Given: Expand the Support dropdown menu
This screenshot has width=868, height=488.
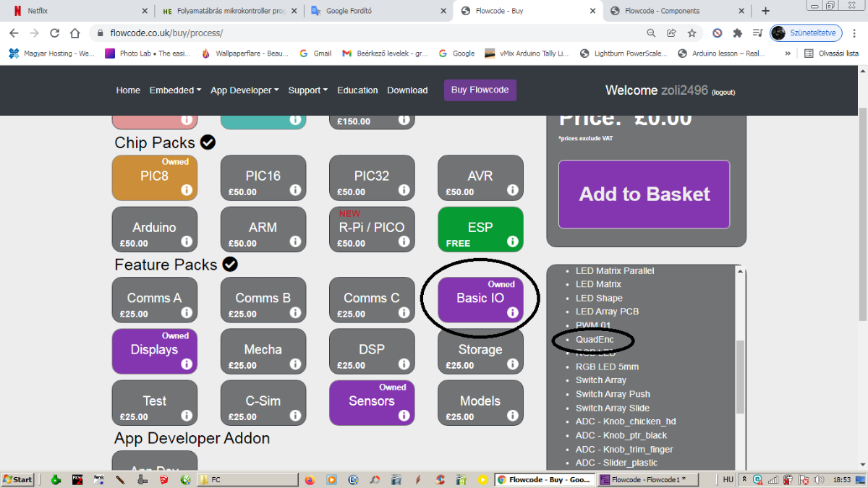Looking at the screenshot, I should point(308,90).
